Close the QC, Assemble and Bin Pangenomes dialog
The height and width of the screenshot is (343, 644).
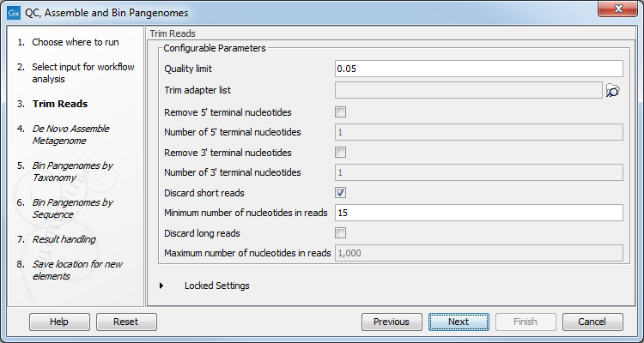point(623,13)
